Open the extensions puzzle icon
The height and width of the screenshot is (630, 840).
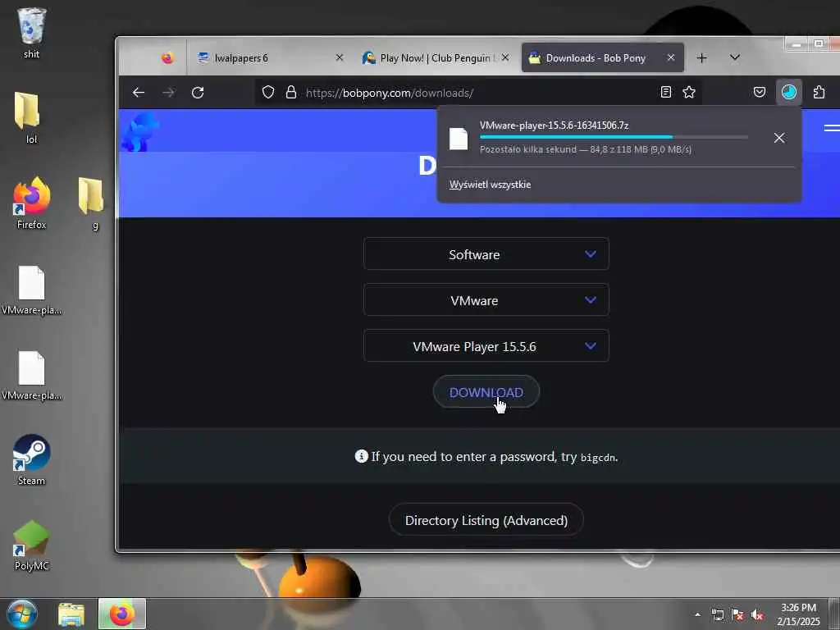click(819, 92)
